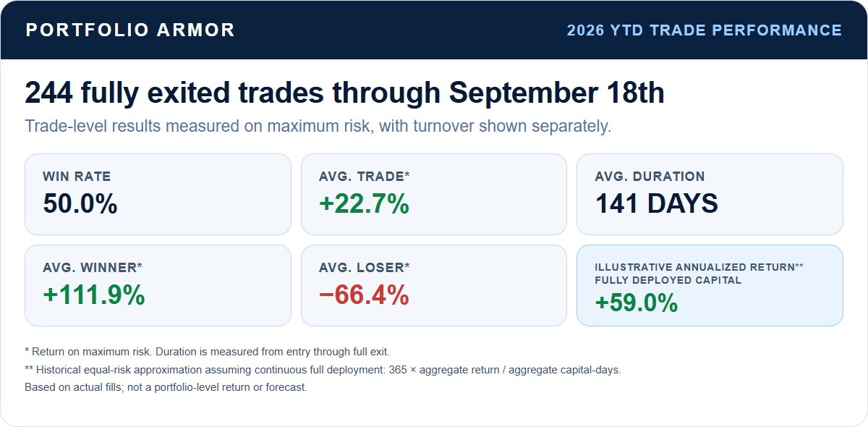This screenshot has width=868, height=427.
Task: Click the footnote on return on maximum risk
Action: (x=208, y=352)
